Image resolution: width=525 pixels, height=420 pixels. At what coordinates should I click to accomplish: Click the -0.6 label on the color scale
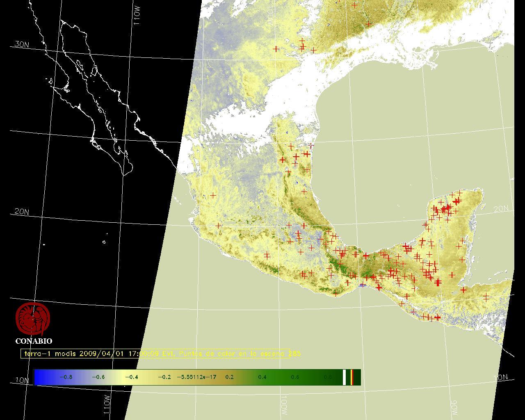[x=98, y=377]
